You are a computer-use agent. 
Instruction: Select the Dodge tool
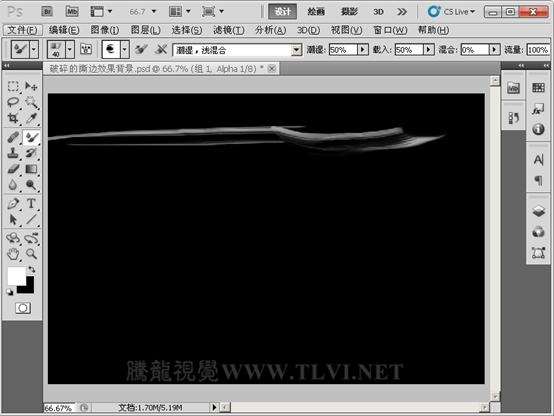31,184
